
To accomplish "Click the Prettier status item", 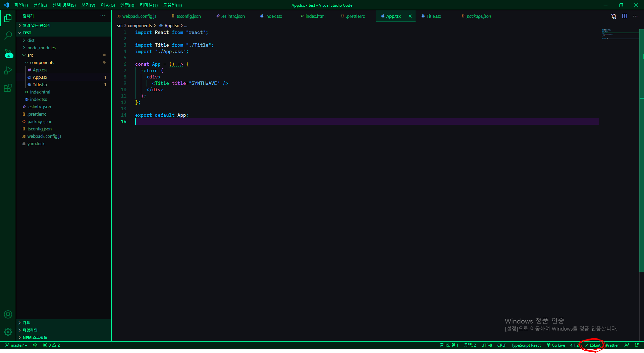I will (x=612, y=345).
